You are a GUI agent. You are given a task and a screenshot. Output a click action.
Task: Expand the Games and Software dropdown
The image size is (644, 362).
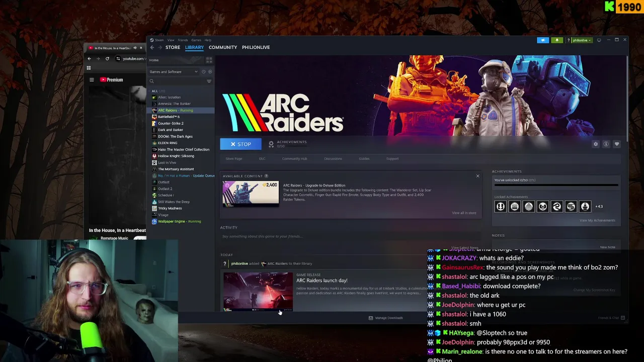174,72
